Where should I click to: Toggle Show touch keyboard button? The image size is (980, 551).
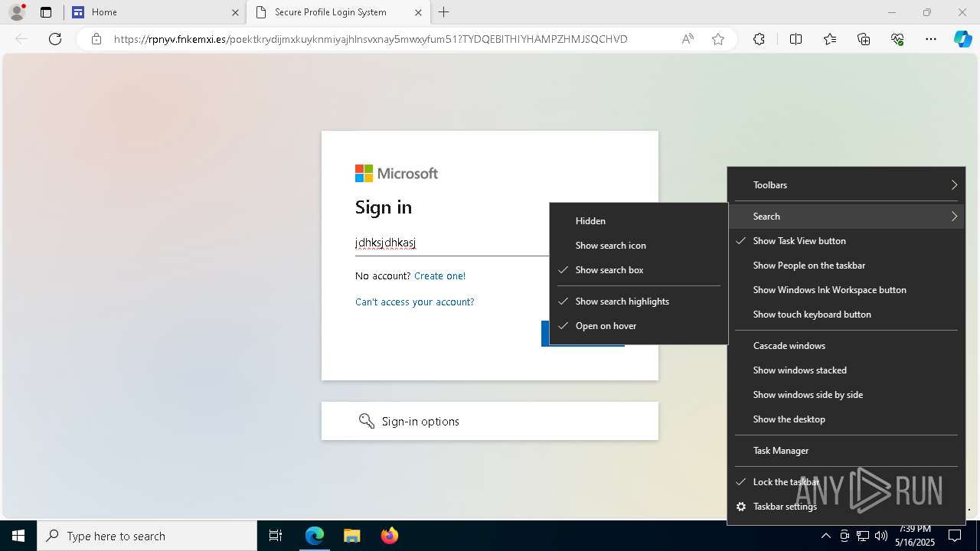(846, 315)
